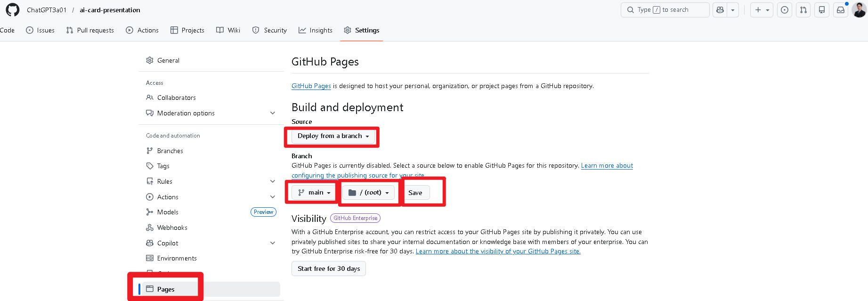Expand the Copilot dropdown arrow in header
Image resolution: width=868 pixels, height=301 pixels.
[733, 10]
